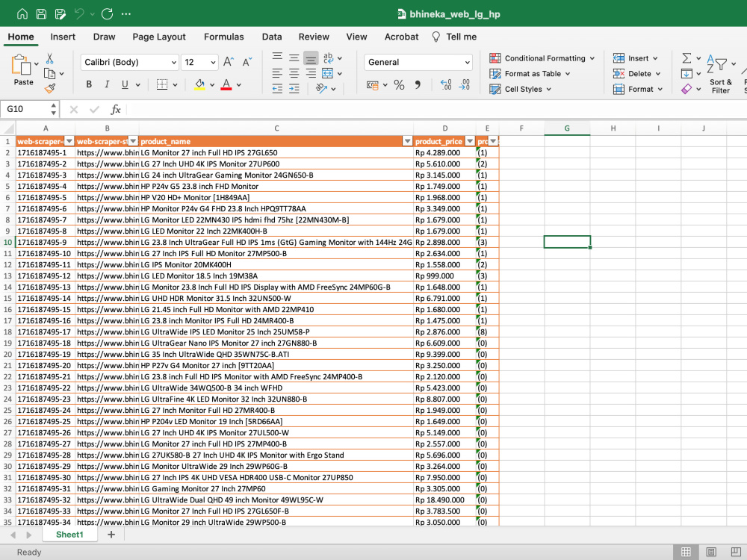Switch to Normal view in status bar
747x560 pixels.
click(686, 552)
